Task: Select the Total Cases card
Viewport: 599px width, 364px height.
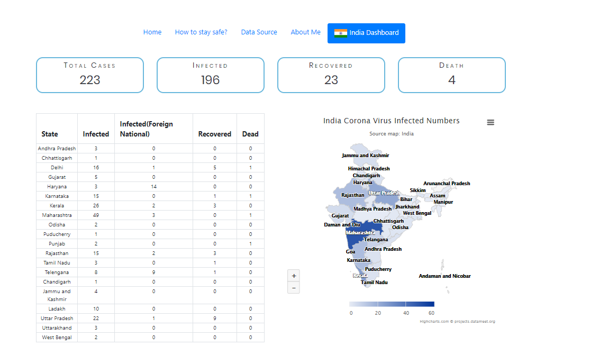Action: click(x=90, y=75)
